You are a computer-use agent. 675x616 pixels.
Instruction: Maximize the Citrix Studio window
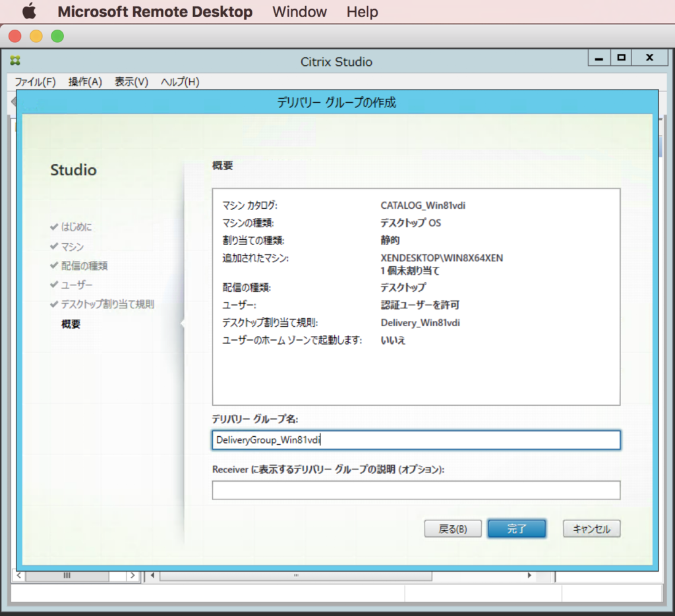pos(621,57)
